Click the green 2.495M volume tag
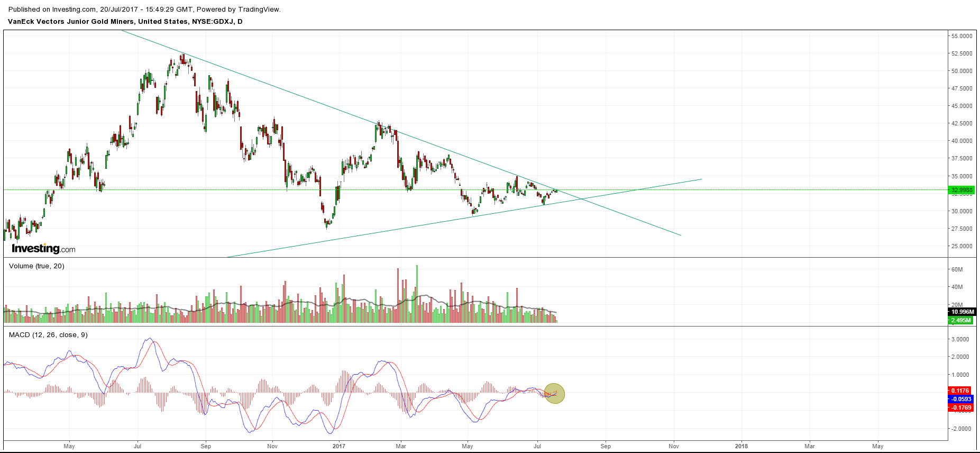980x453 pixels. (961, 320)
